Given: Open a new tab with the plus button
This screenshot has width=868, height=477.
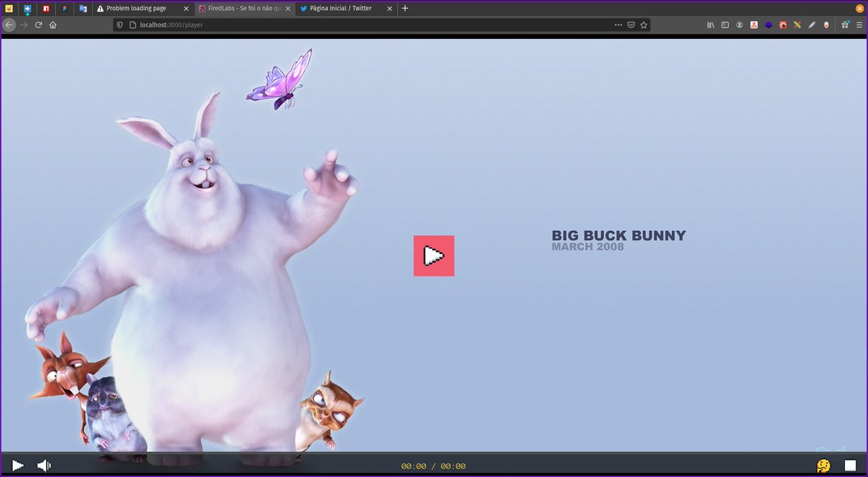Looking at the screenshot, I should point(404,8).
